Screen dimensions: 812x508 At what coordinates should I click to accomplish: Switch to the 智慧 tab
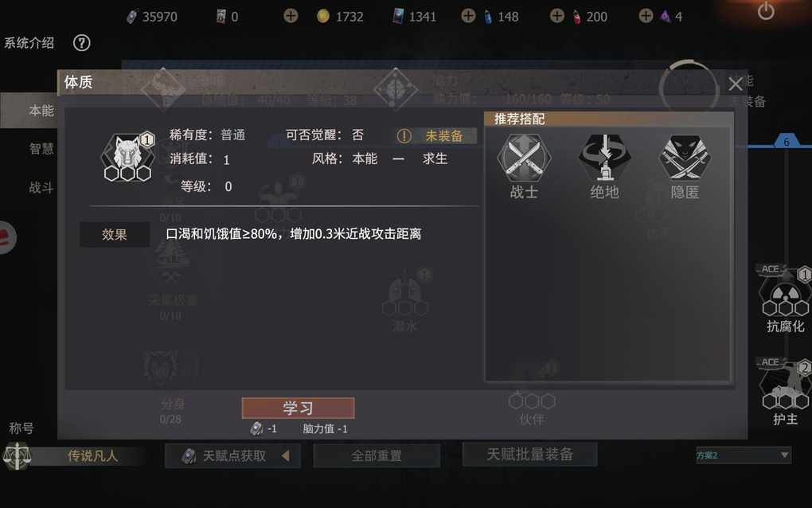point(41,149)
